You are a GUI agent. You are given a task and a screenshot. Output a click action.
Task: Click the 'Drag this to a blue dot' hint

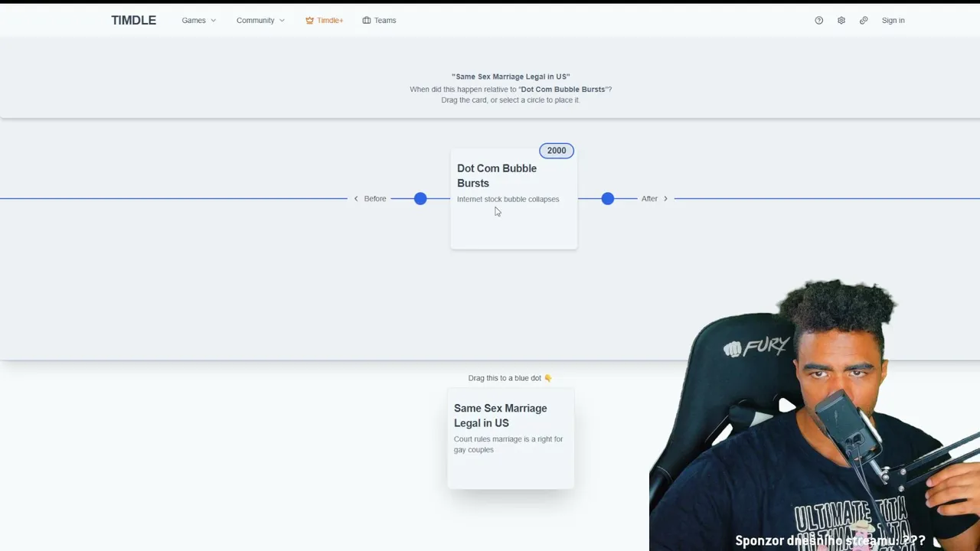coord(510,378)
